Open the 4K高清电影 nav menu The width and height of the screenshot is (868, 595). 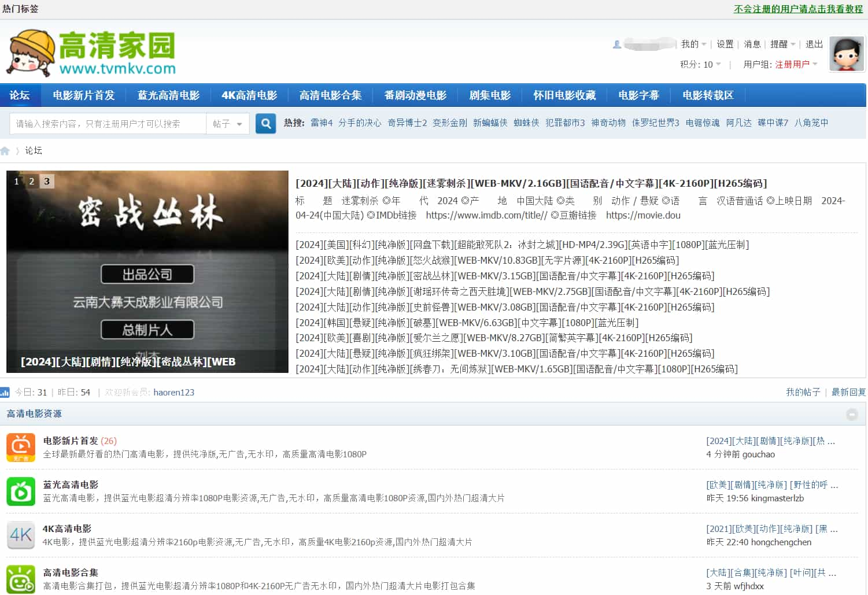(x=249, y=95)
